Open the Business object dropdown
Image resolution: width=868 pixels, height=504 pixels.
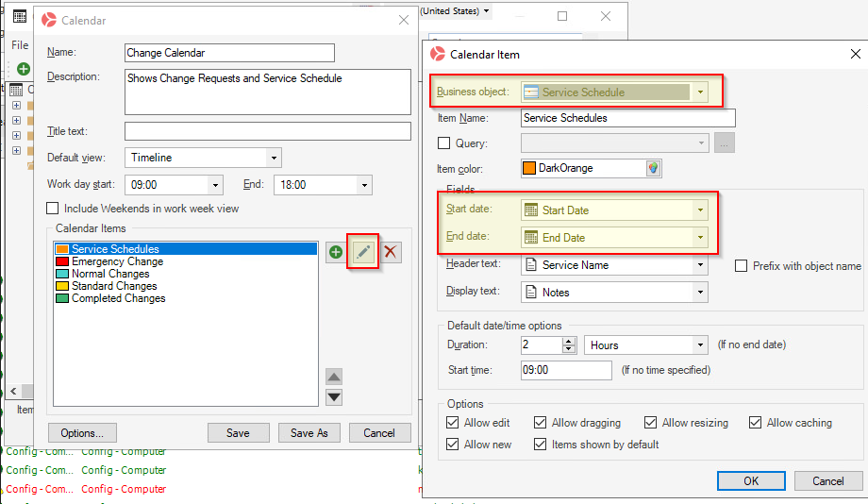tap(700, 92)
